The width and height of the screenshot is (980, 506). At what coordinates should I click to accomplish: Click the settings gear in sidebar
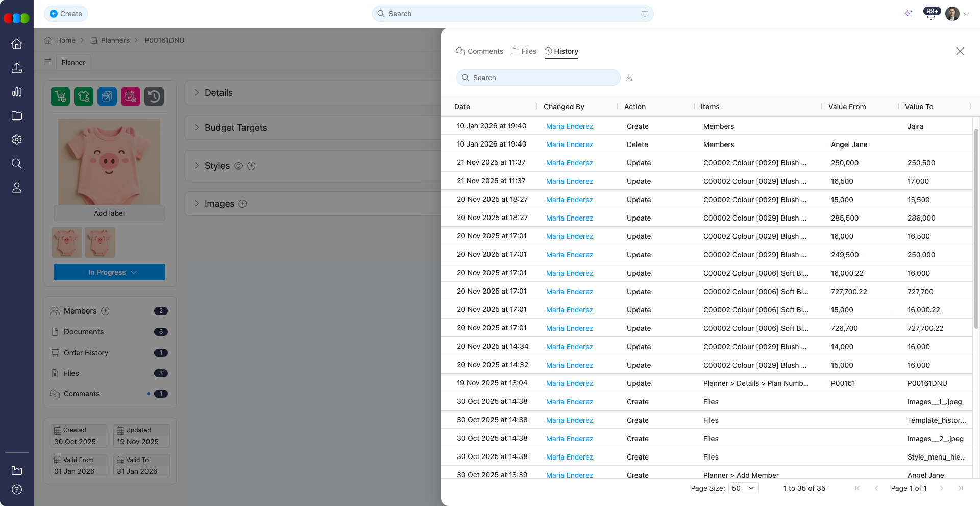[x=17, y=140]
